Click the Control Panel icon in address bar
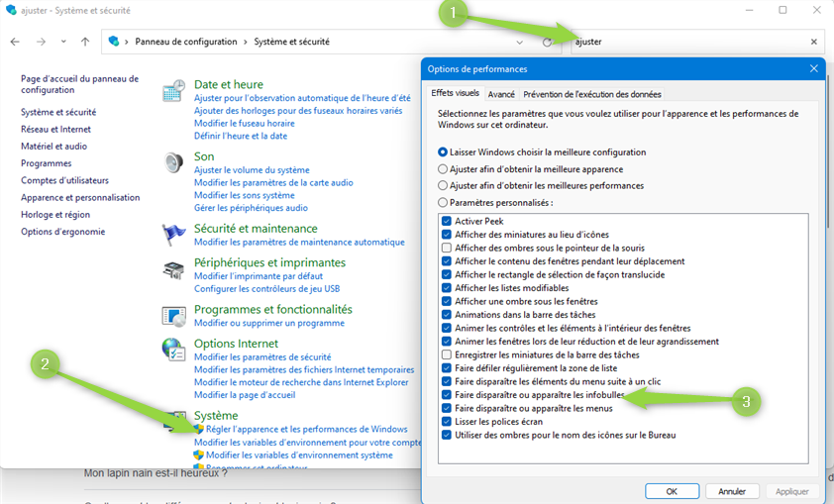834x504 pixels. 113,41
